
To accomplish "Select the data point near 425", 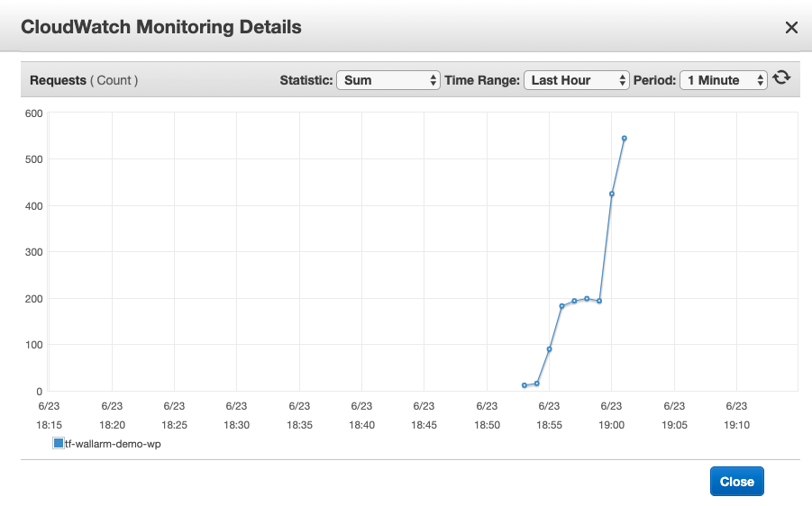I will tap(612, 194).
